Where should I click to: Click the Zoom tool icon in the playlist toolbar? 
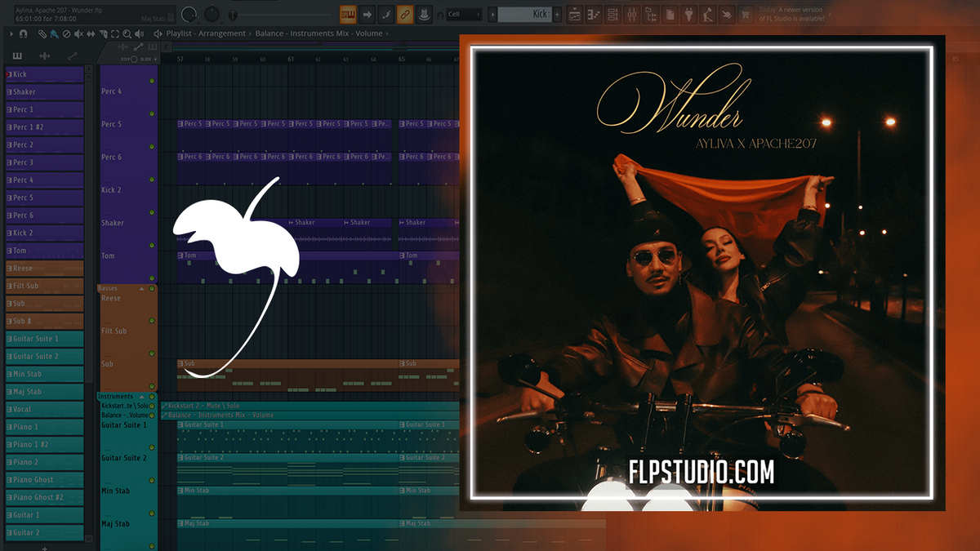[x=127, y=33]
